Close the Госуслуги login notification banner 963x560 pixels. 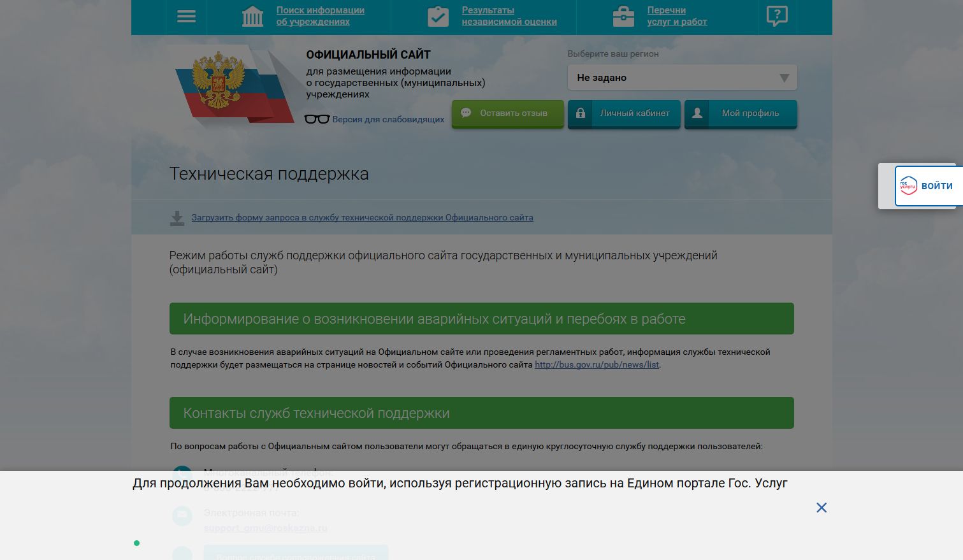(x=822, y=508)
